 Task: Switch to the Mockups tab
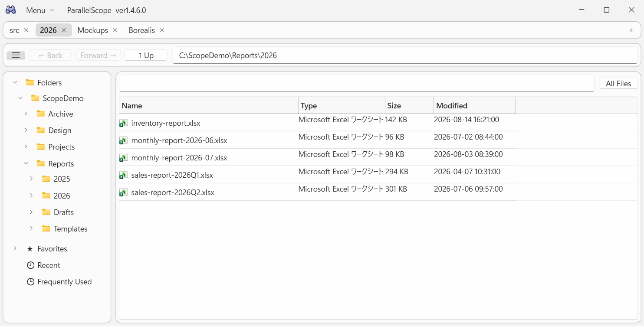tap(92, 30)
